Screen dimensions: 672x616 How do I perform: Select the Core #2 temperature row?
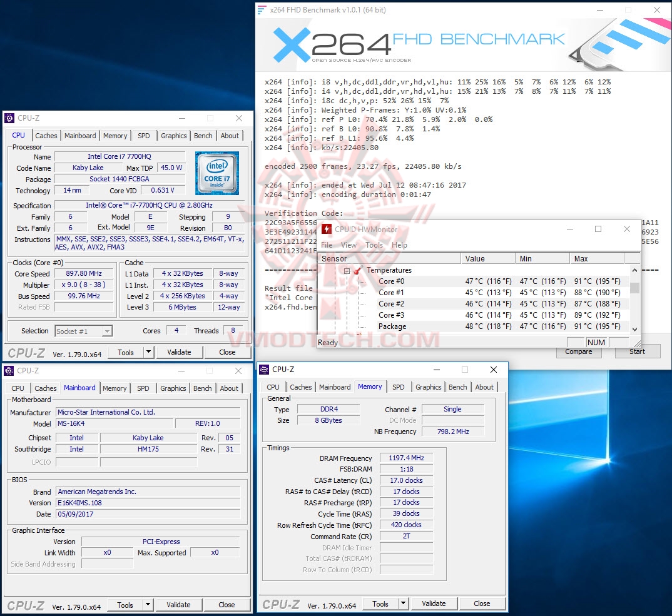[x=474, y=304]
